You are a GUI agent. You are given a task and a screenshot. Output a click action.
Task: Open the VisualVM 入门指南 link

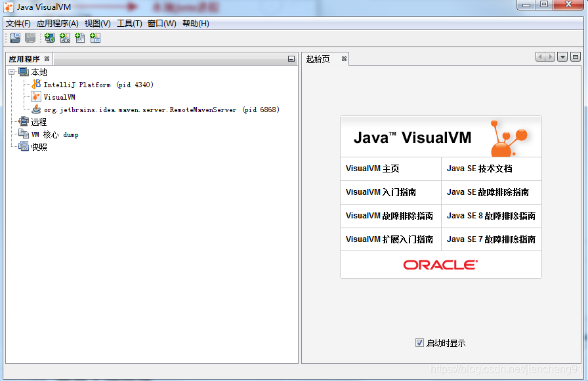381,192
